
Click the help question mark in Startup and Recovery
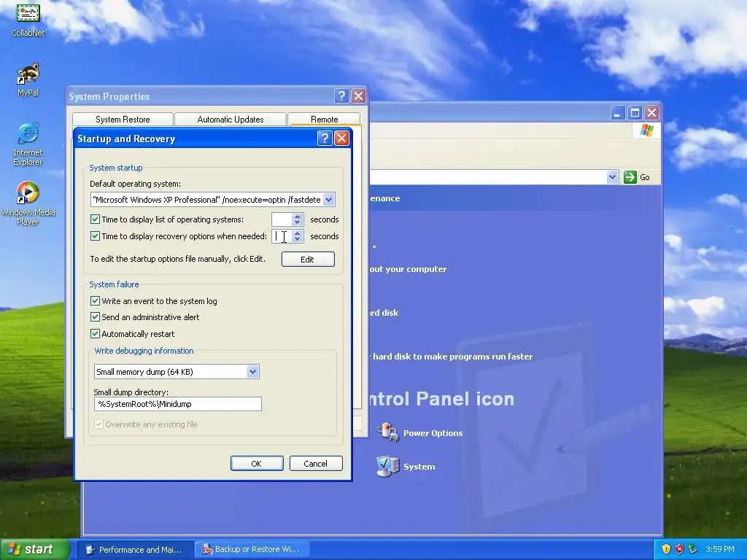point(325,139)
